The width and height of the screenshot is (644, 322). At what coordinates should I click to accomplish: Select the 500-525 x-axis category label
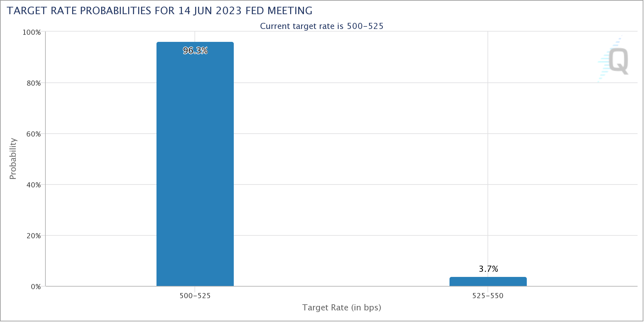(x=195, y=296)
